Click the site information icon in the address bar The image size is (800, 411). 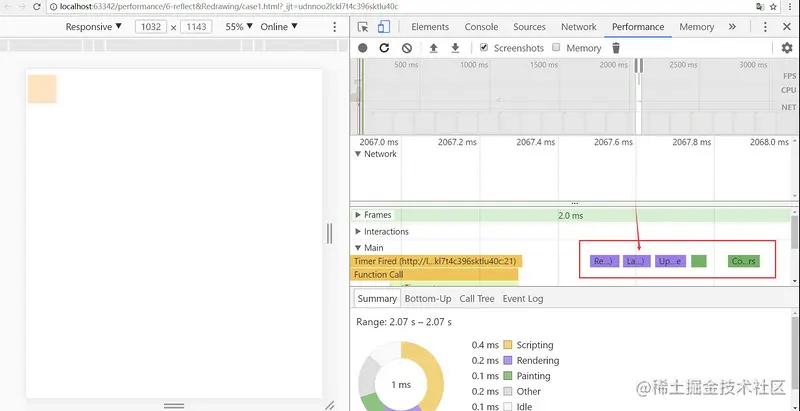tap(54, 7)
